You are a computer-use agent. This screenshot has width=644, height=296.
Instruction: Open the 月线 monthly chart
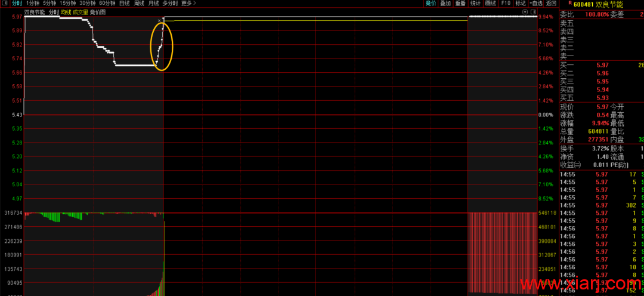point(153,4)
